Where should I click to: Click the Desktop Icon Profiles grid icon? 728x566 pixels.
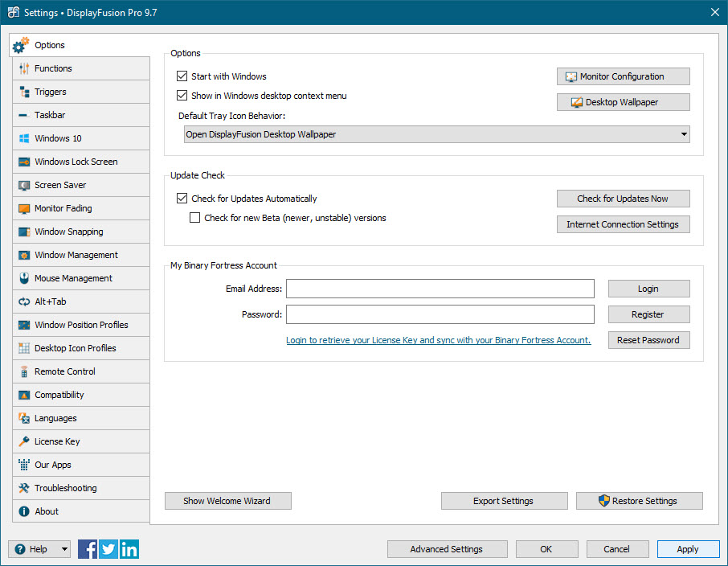[24, 348]
